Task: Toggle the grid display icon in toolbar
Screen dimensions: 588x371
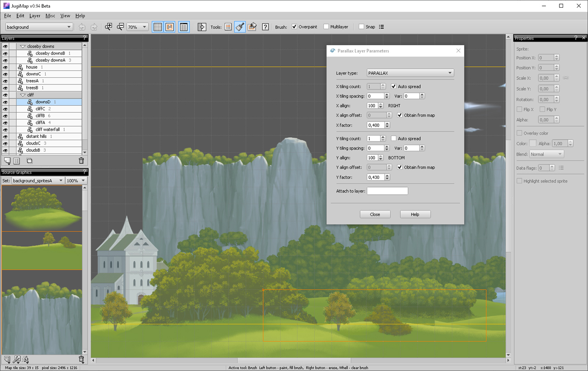Action: click(157, 27)
